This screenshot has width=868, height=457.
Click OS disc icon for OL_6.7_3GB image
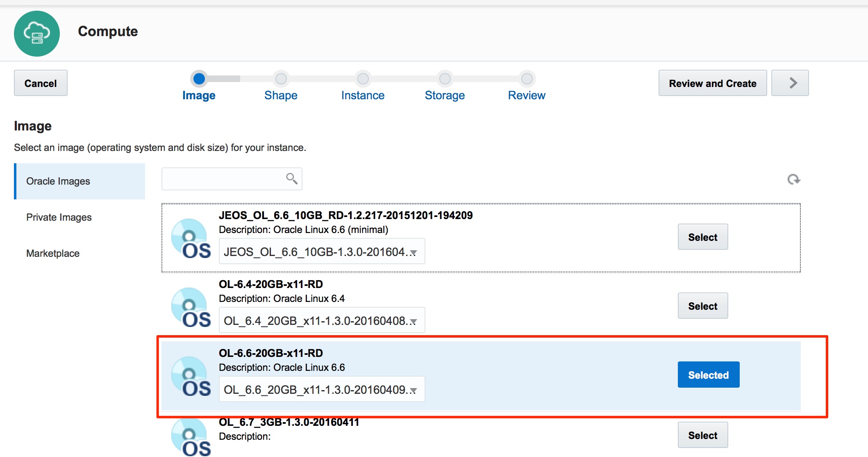click(x=191, y=437)
